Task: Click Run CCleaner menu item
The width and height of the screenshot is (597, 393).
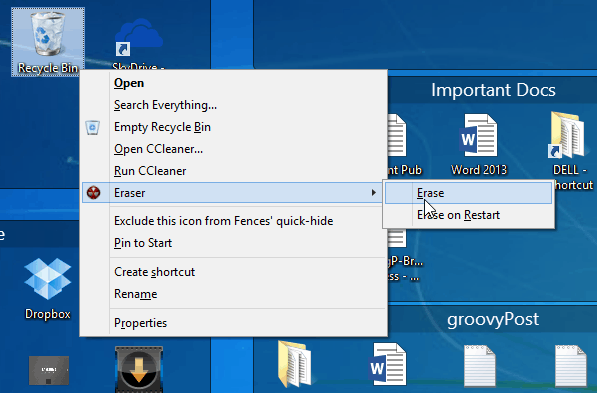Action: tap(234, 171)
